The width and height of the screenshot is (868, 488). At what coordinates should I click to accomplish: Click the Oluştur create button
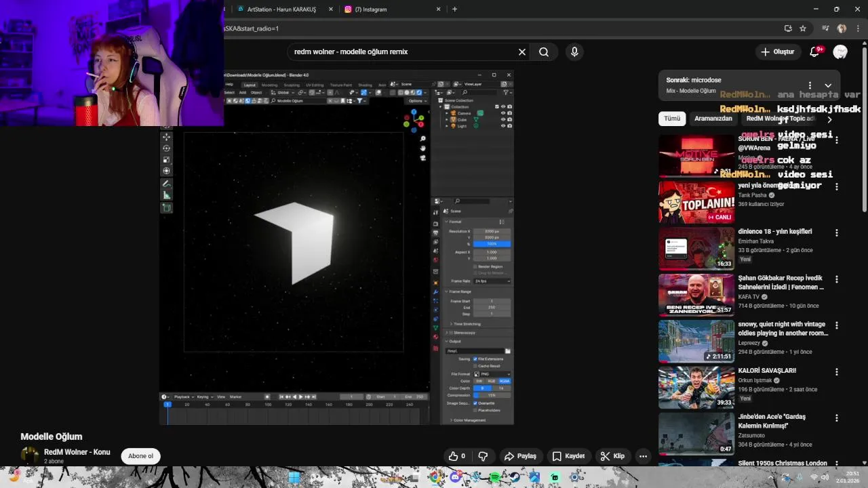click(778, 52)
